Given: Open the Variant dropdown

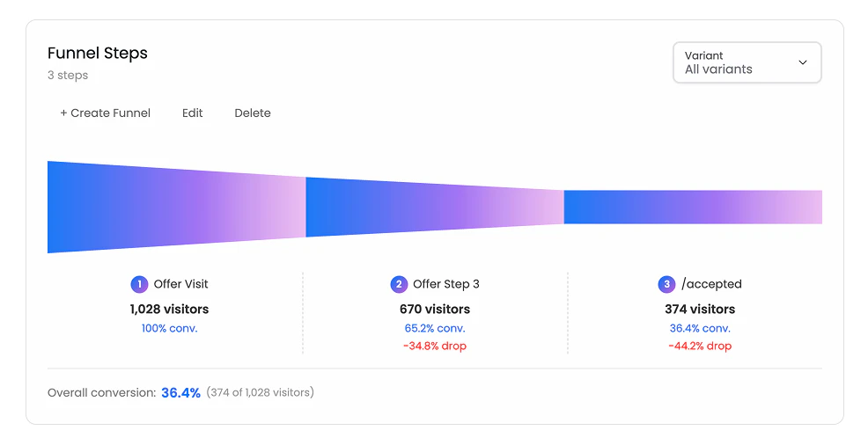Looking at the screenshot, I should 747,62.
